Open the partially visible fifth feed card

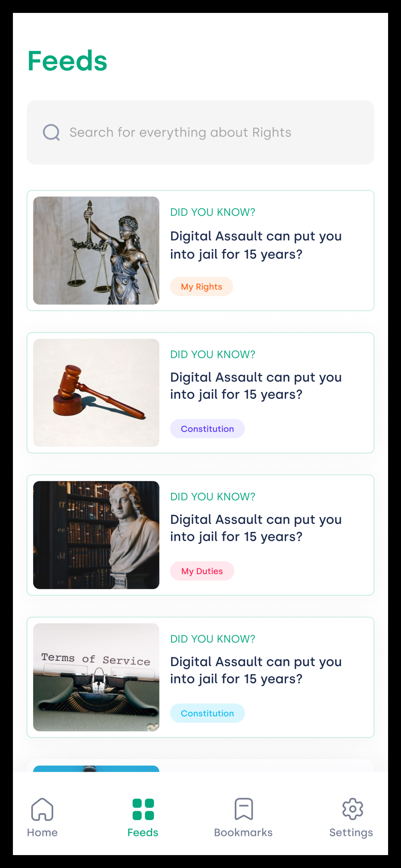click(x=200, y=766)
